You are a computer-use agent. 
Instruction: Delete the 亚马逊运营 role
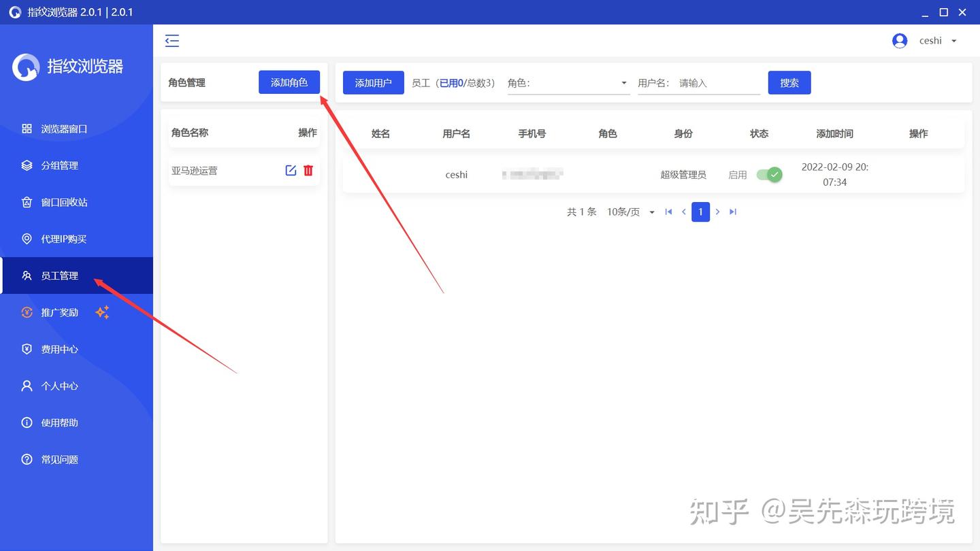coord(308,170)
